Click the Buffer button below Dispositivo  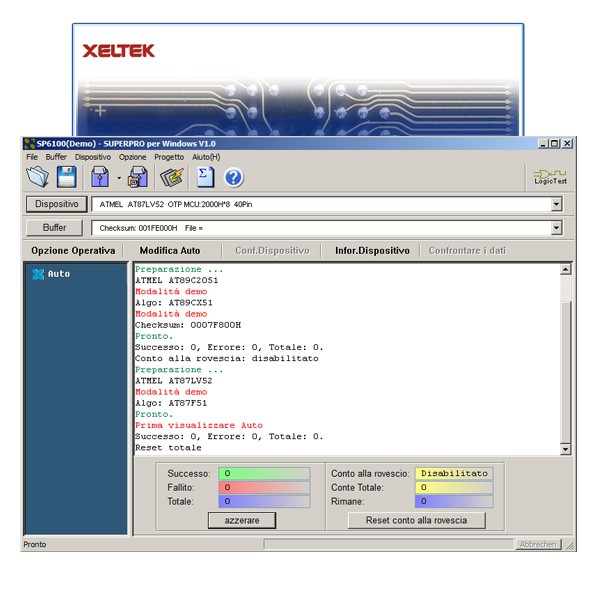tap(54, 228)
